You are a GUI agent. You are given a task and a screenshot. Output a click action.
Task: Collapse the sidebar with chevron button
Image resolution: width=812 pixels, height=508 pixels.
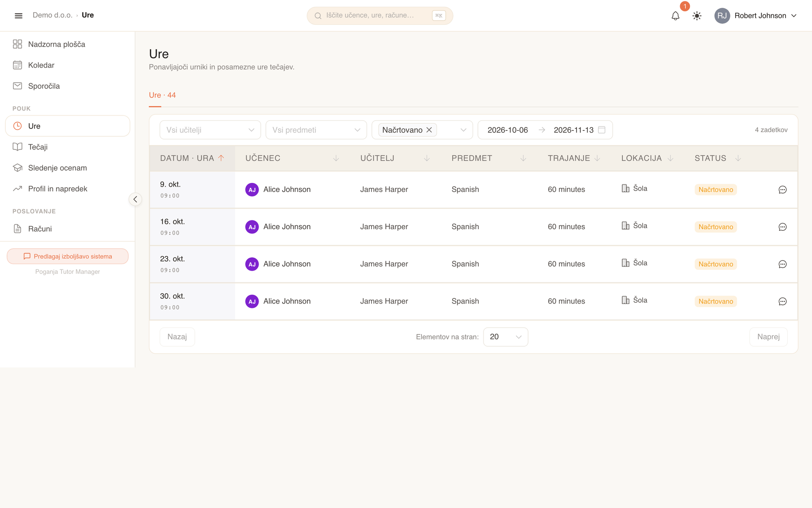(135, 199)
